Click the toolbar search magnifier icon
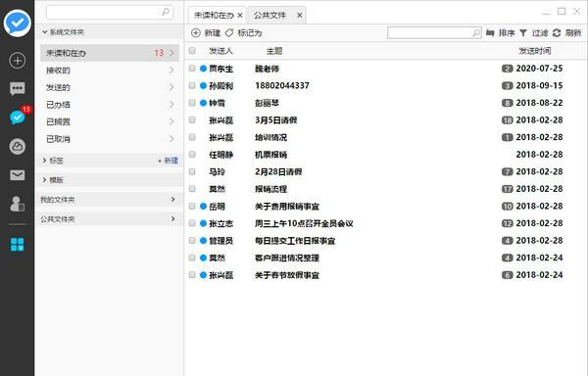 click(x=476, y=33)
